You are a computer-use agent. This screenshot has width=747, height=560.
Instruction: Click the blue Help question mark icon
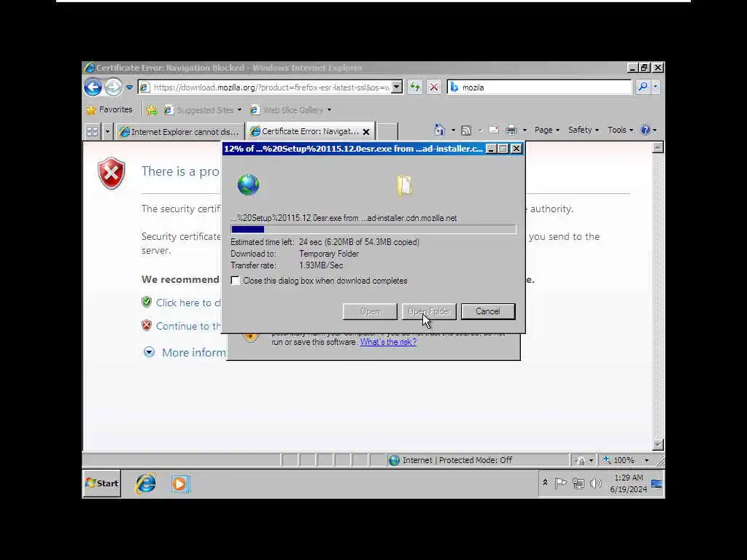646,130
